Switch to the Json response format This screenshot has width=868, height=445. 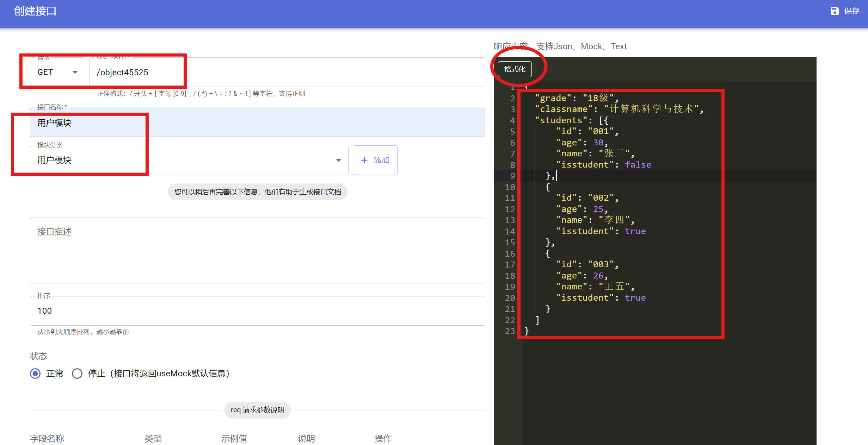563,46
